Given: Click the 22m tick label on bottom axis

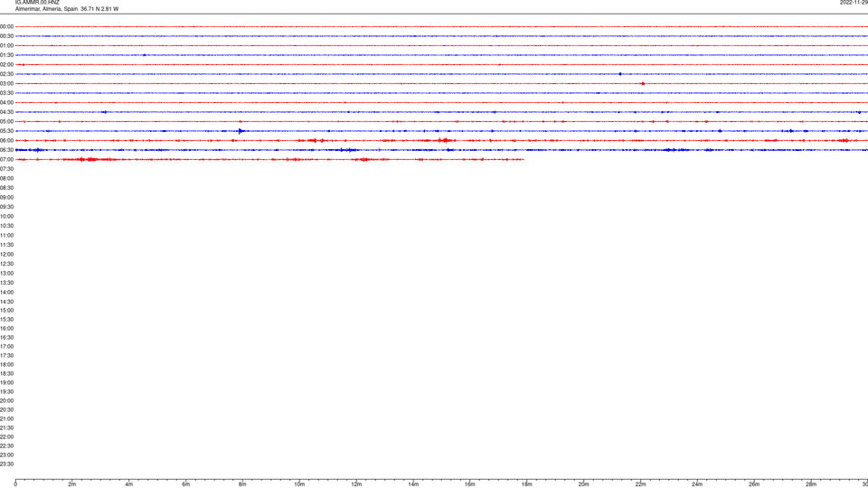Looking at the screenshot, I should tap(641, 484).
